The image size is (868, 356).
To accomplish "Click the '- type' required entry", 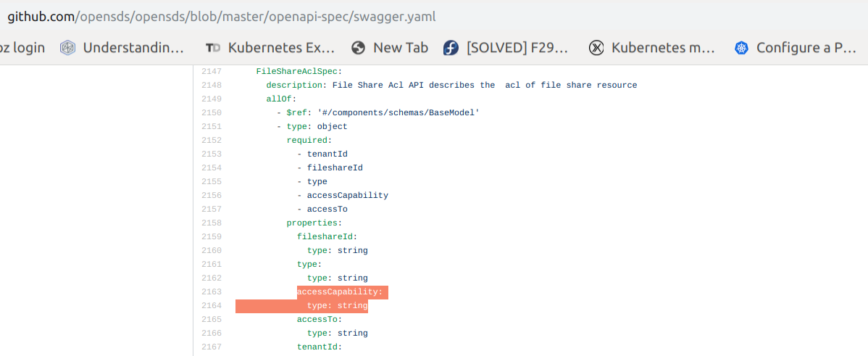I will (312, 181).
